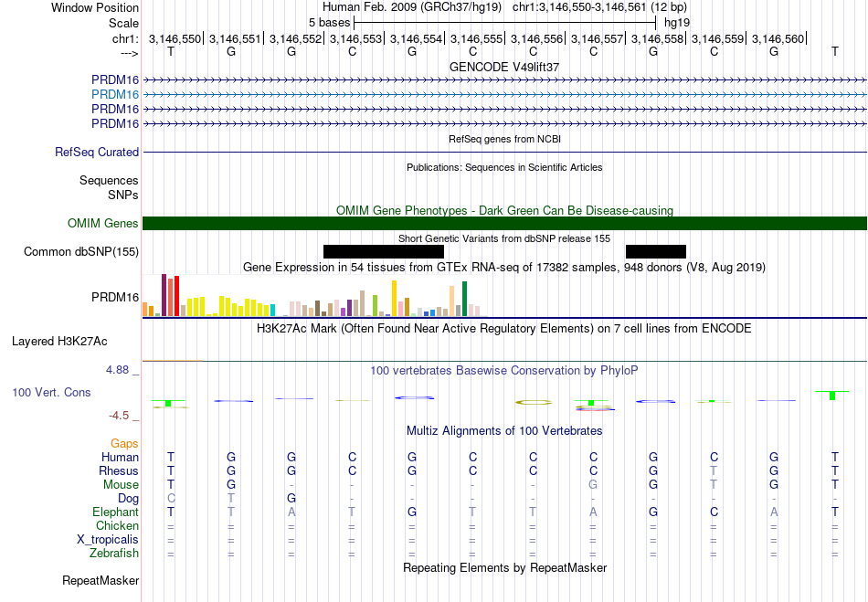Click the Human alignment row label

coord(120,458)
